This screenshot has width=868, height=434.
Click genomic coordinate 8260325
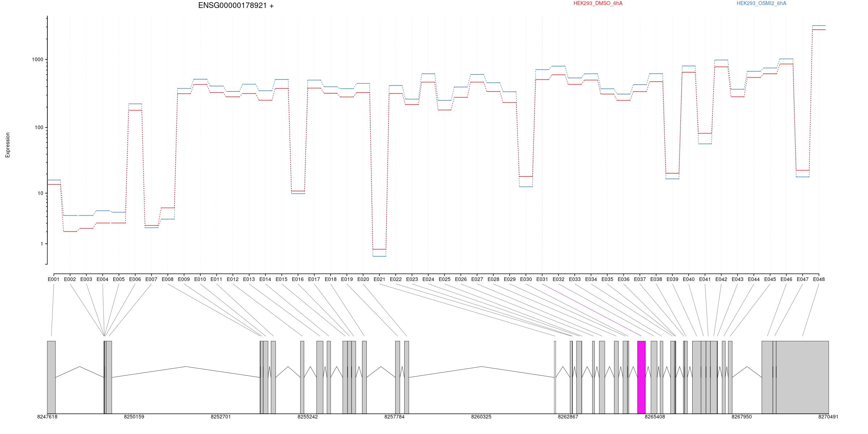coord(481,417)
